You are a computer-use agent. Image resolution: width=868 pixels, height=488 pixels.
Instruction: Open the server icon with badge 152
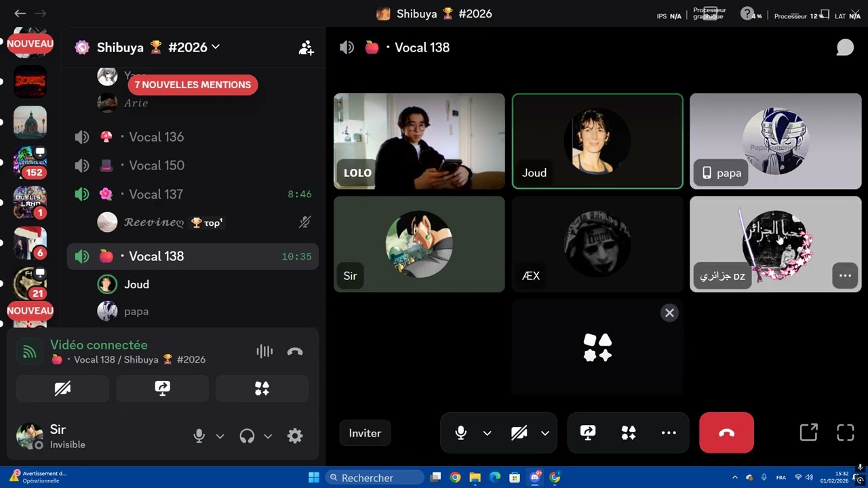pos(31,163)
